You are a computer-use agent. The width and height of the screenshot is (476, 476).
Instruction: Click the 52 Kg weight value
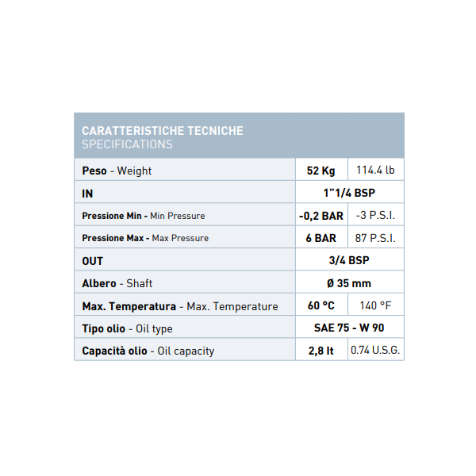[321, 171]
